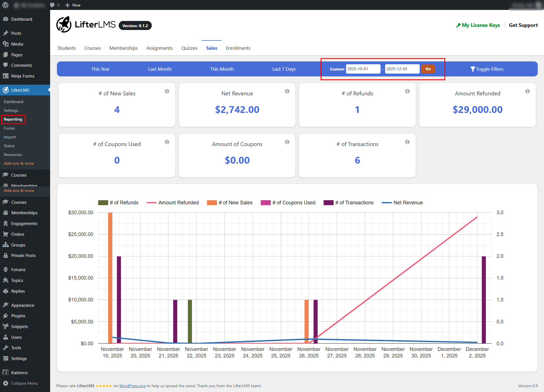Click the Groups icon in sidebar
544x392 pixels.
[x=6, y=245]
